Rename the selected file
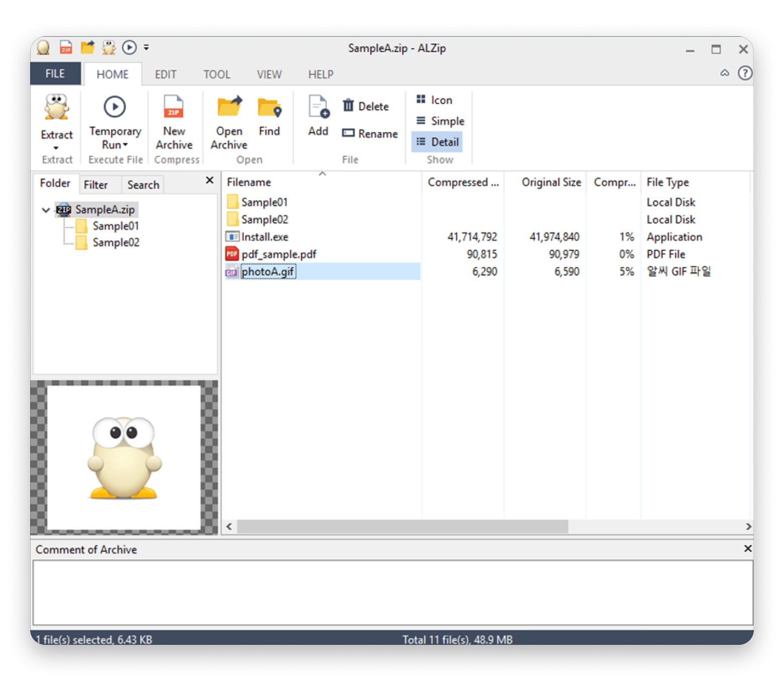Screen dimensions: 784x685 370,134
